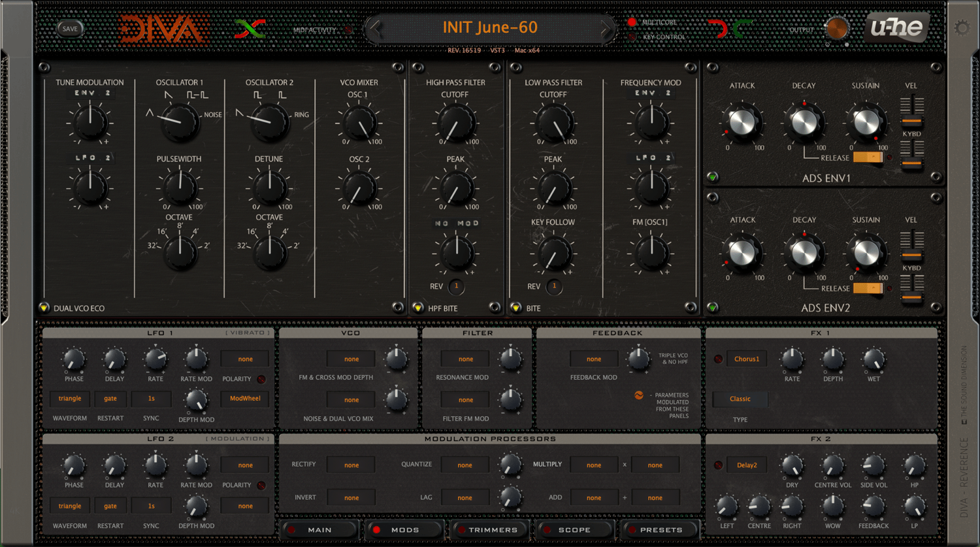The width and height of the screenshot is (980, 547).
Task: Click the red undo arrow
Action: coord(718,29)
